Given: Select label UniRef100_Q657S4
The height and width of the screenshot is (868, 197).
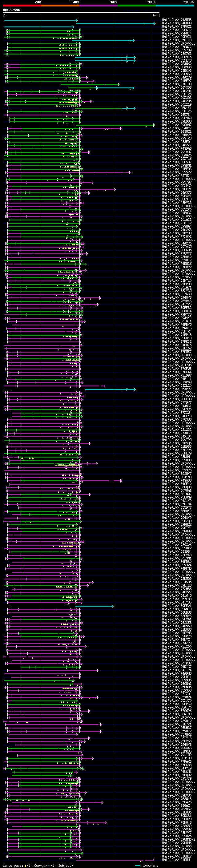Looking at the screenshot, I should (177, 115).
